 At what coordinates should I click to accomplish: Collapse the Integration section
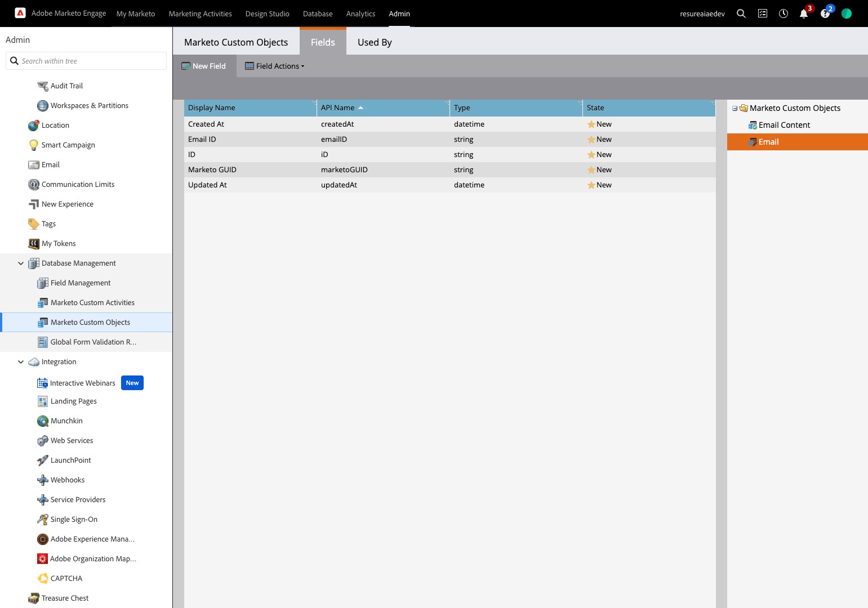[x=21, y=361]
